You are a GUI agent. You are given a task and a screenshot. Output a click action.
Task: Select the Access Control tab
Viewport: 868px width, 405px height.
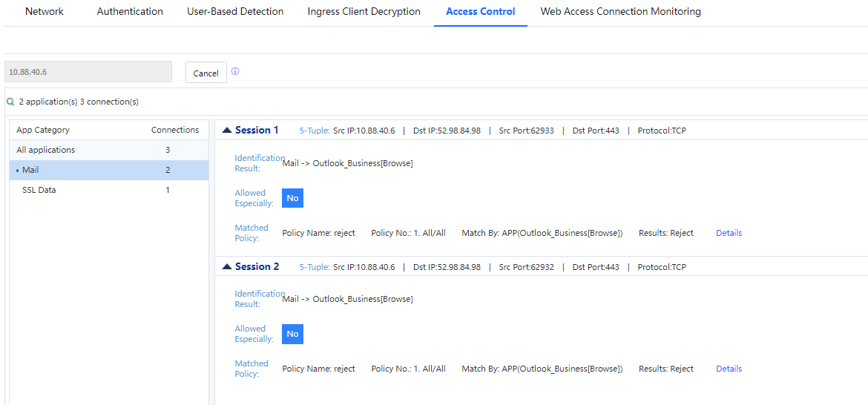(x=480, y=12)
